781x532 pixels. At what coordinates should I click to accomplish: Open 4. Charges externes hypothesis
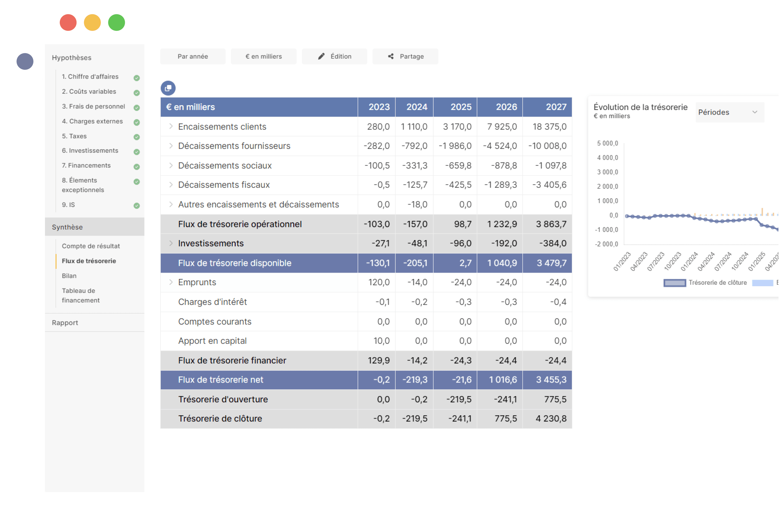point(92,121)
